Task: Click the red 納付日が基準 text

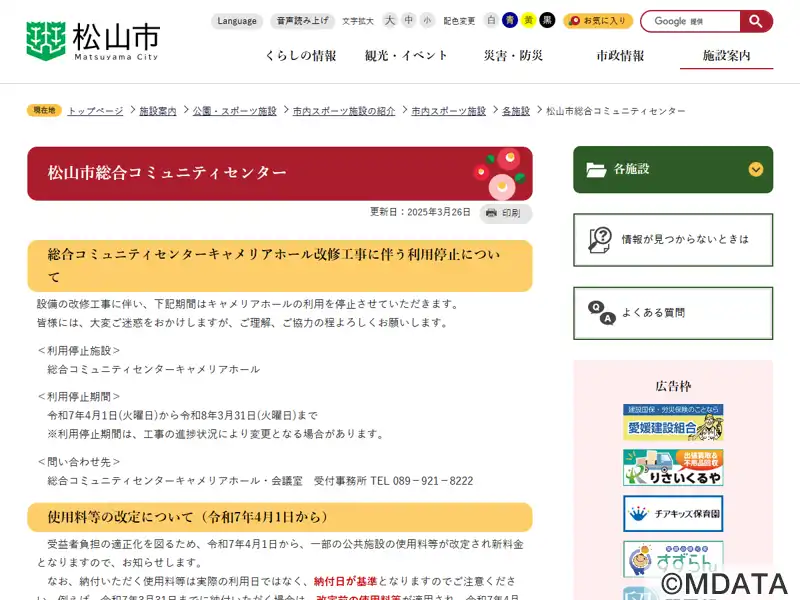Action: 345,581
